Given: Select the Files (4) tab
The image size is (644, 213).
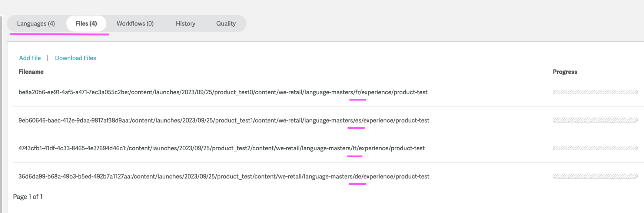Looking at the screenshot, I should (x=86, y=24).
